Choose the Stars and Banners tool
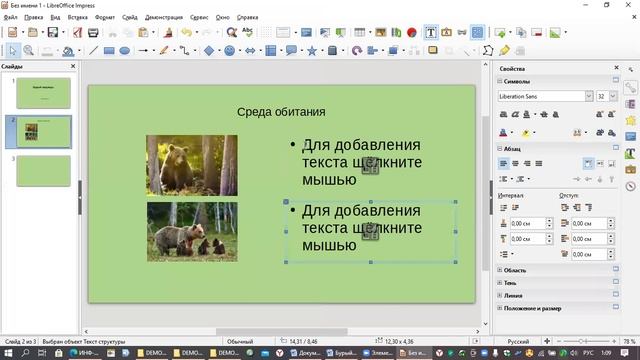The width and height of the screenshot is (640, 360). click(x=312, y=51)
